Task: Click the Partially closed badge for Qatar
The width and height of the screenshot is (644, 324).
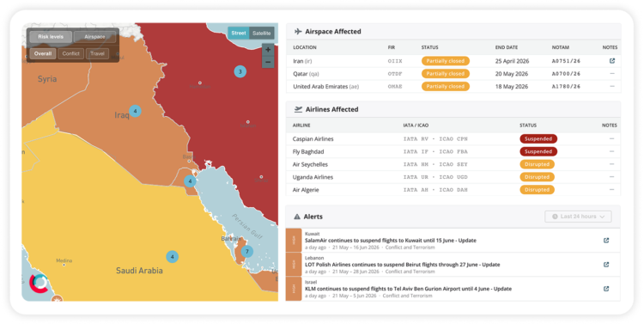Action: pos(445,74)
